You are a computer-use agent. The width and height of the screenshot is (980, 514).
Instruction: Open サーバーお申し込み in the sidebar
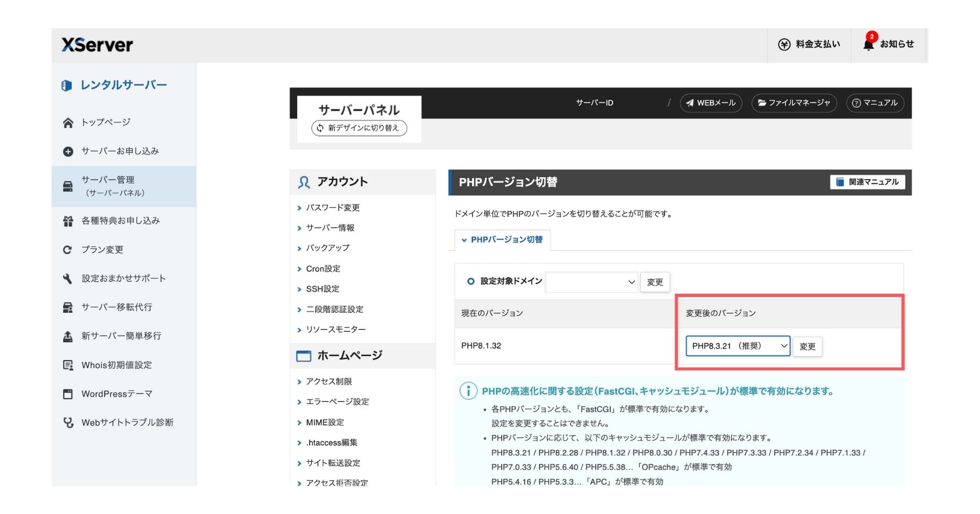pyautogui.click(x=120, y=151)
